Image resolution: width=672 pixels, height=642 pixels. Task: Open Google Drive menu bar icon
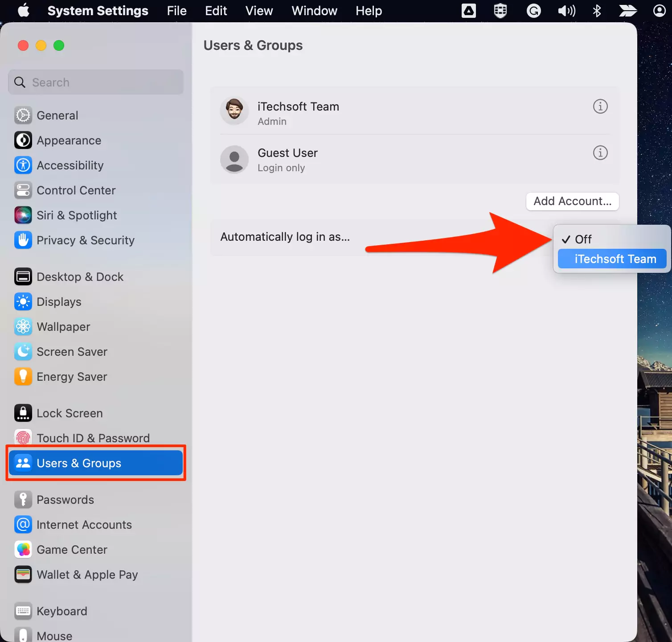pyautogui.click(x=469, y=11)
